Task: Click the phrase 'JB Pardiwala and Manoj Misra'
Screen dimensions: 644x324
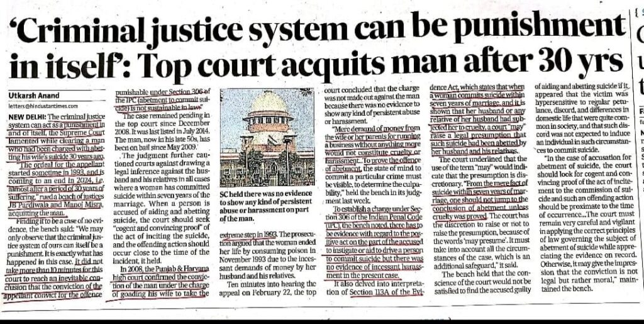Action: click(55, 206)
